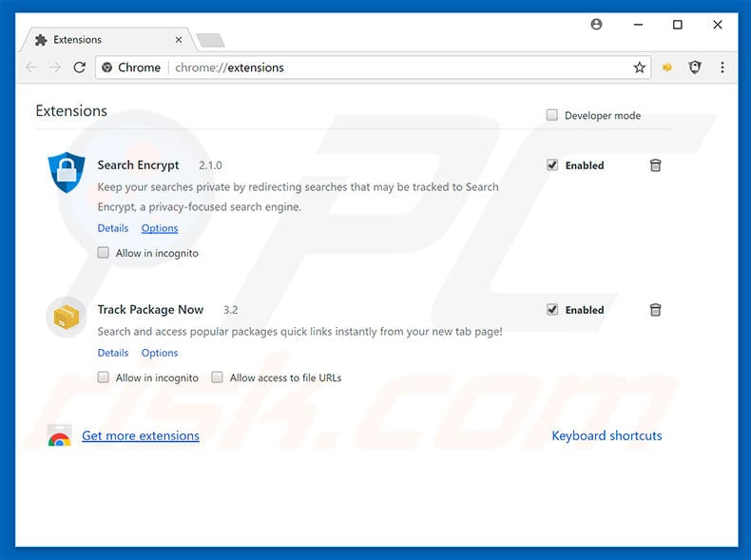The width and height of the screenshot is (751, 560).
Task: Uncheck Enabled for Search Encrypt
Action: (552, 165)
